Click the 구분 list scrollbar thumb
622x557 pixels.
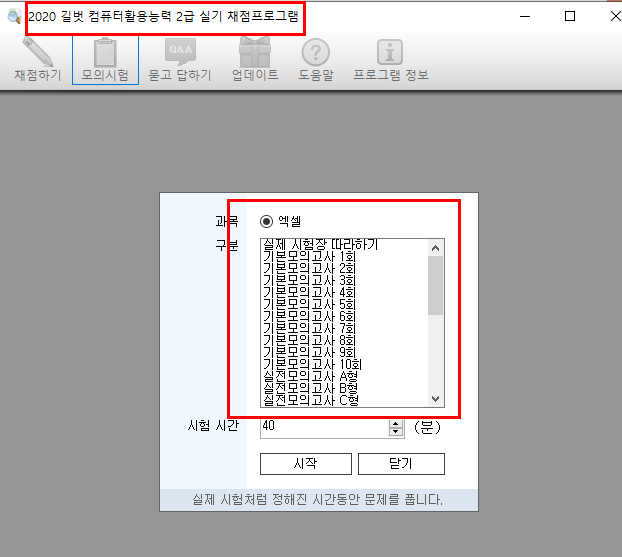click(436, 286)
